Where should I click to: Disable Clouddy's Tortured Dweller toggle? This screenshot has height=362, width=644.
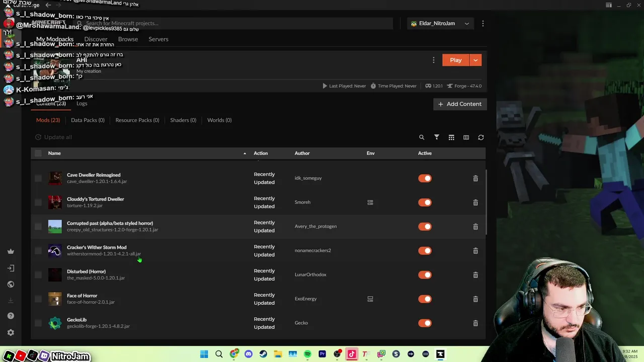click(425, 202)
